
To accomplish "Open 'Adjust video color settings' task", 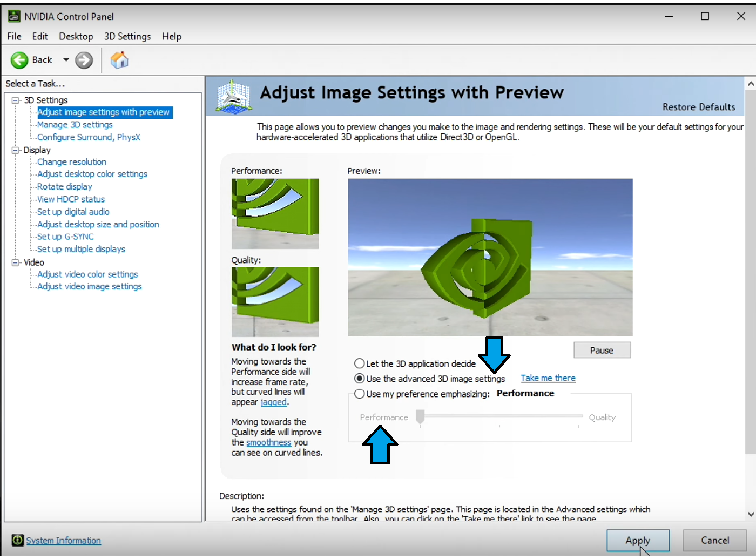I will (x=87, y=274).
